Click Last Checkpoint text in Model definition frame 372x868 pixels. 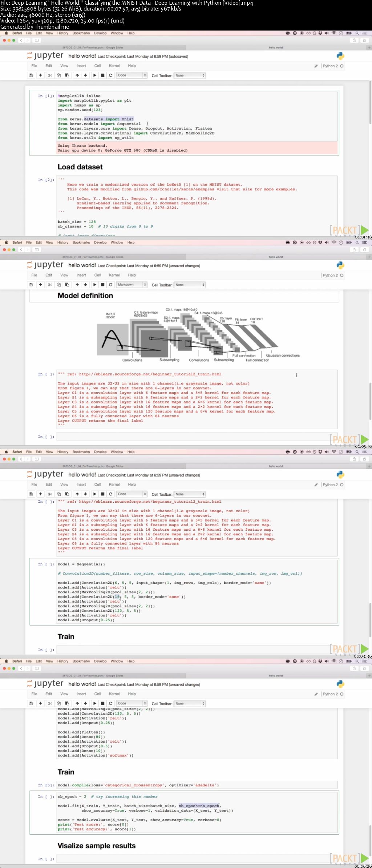(149, 266)
